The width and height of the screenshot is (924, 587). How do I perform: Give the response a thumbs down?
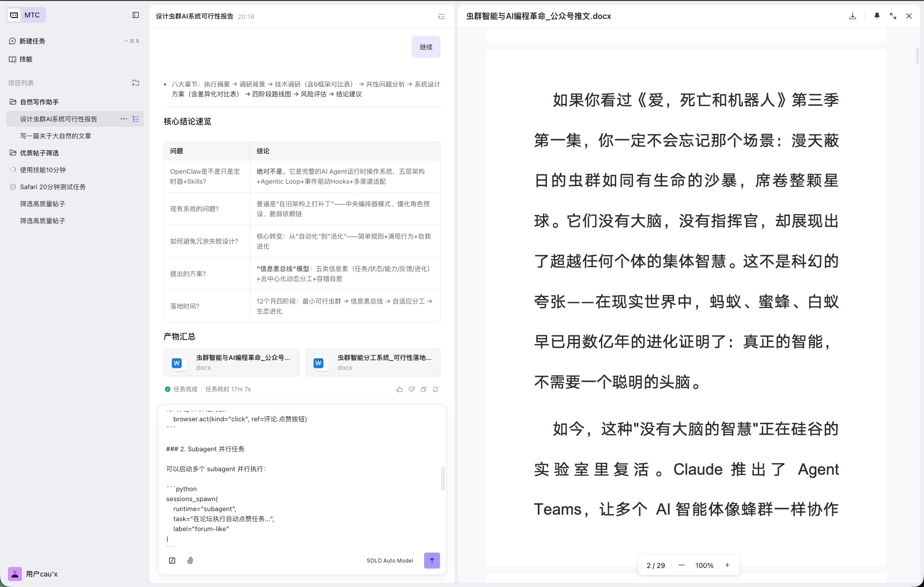click(x=412, y=389)
